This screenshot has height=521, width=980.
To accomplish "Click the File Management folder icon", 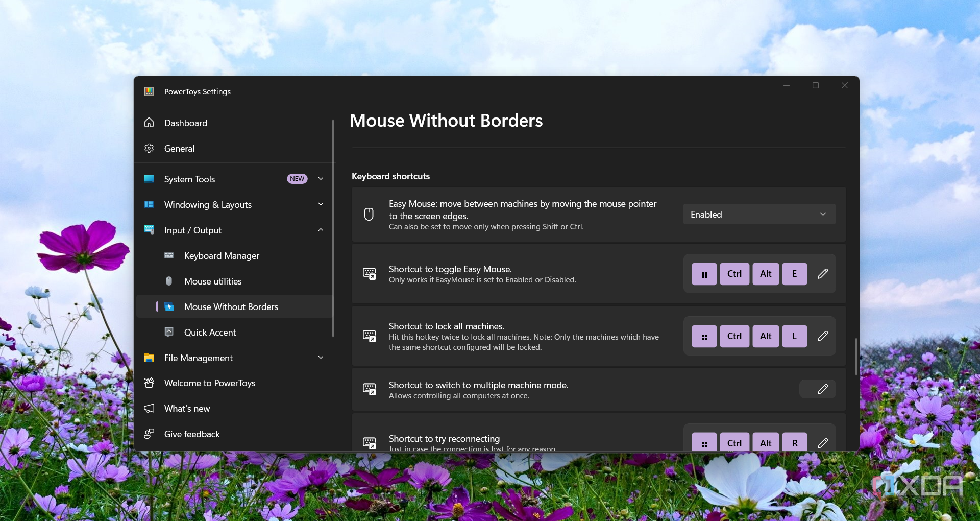I will [149, 358].
